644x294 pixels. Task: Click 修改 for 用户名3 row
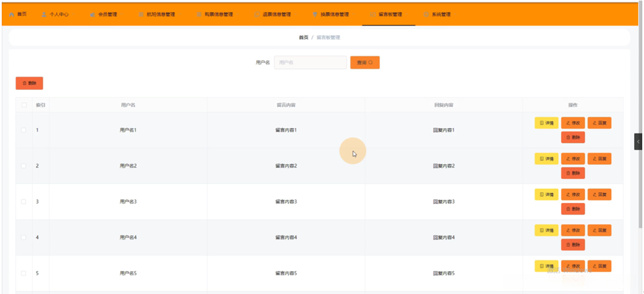coord(573,194)
